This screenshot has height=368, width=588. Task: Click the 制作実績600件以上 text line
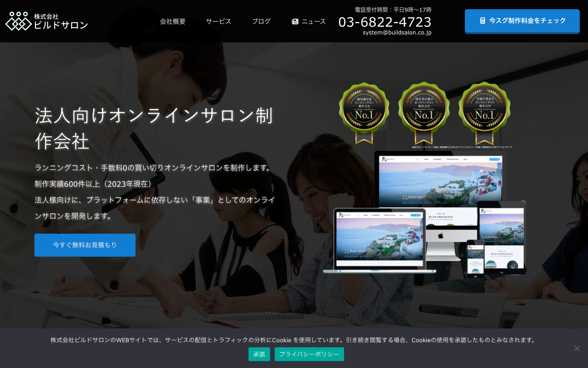pyautogui.click(x=95, y=184)
